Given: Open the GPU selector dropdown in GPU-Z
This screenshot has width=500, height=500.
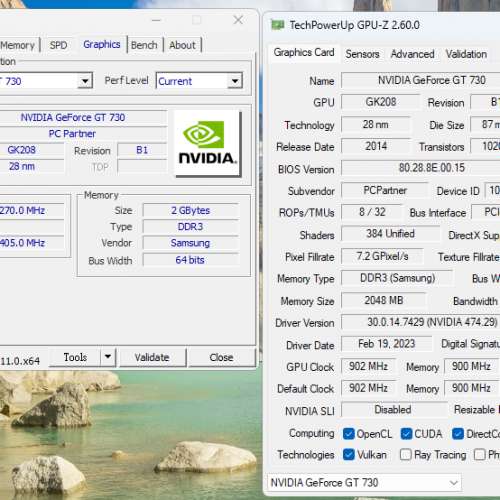Looking at the screenshot, I should pos(365,482).
